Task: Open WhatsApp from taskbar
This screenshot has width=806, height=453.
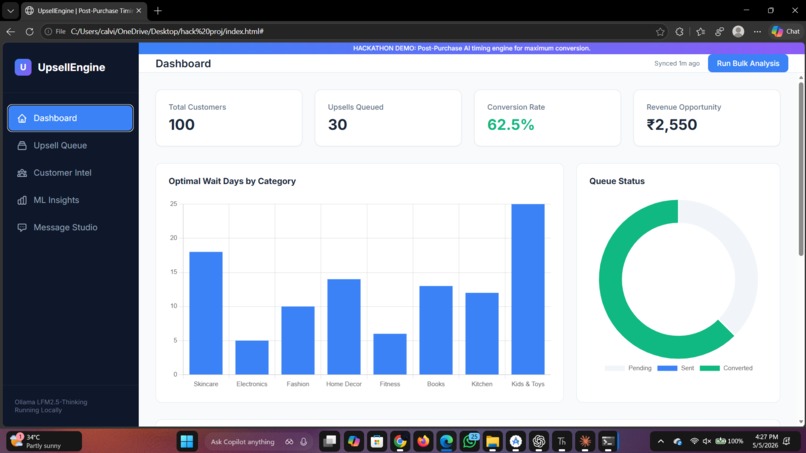Action: point(469,441)
